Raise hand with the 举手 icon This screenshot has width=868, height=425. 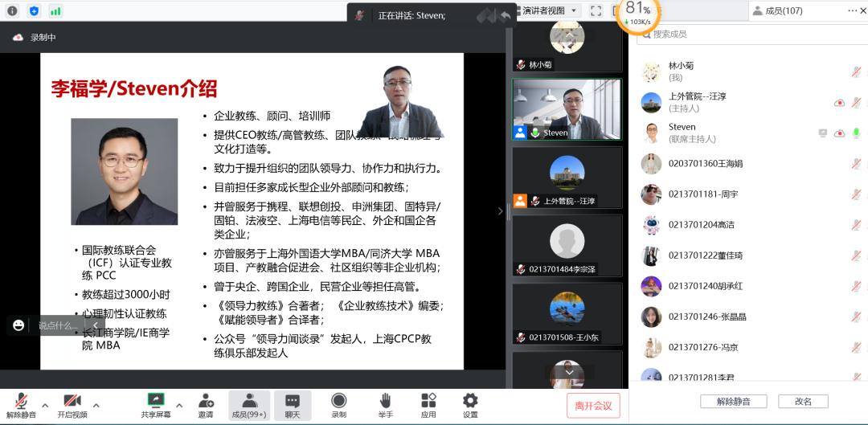click(385, 401)
